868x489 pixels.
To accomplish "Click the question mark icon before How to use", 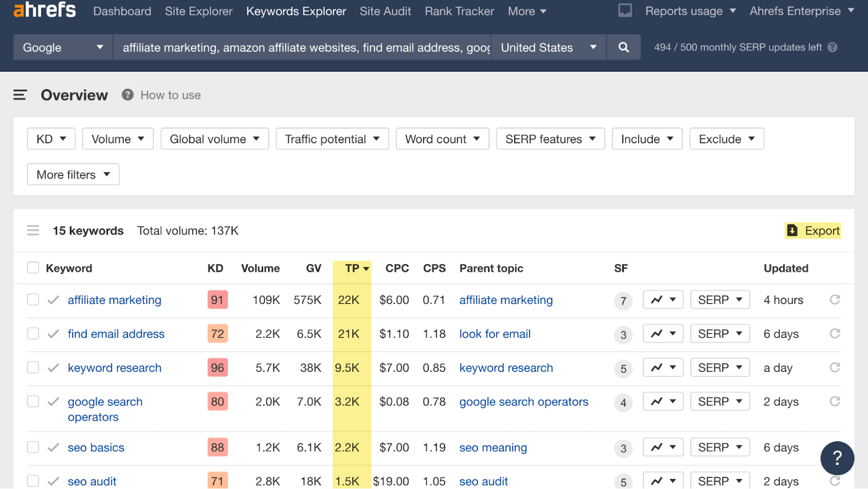I will [x=127, y=94].
